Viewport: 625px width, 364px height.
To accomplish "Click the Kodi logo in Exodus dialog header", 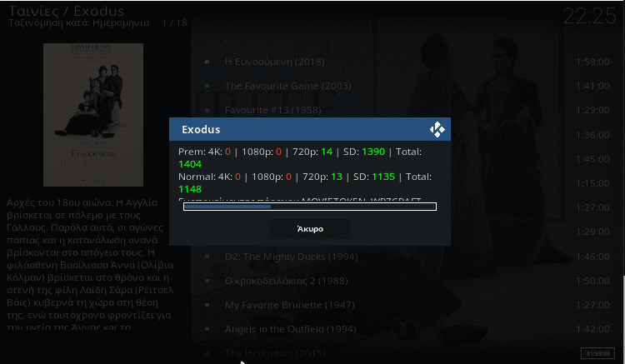I will tap(437, 129).
